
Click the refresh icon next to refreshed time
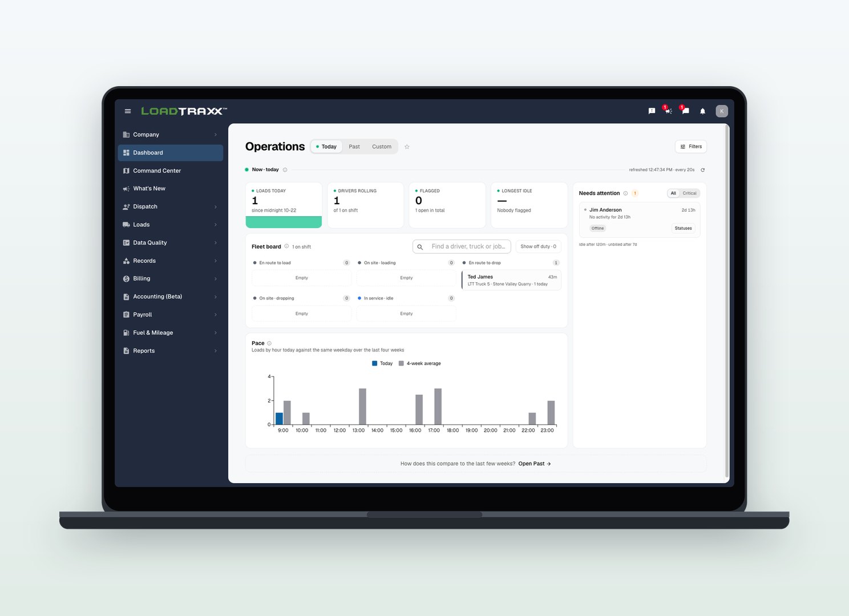point(702,170)
